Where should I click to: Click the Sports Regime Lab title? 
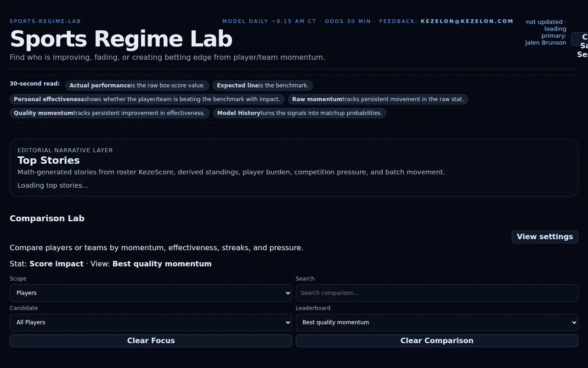(x=121, y=39)
